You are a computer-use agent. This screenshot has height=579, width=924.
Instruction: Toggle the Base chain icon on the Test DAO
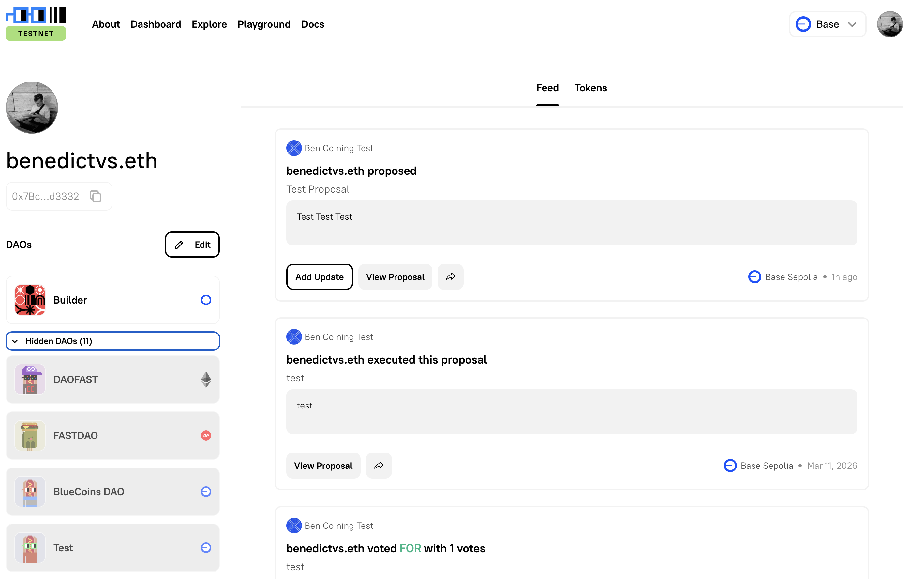206,548
